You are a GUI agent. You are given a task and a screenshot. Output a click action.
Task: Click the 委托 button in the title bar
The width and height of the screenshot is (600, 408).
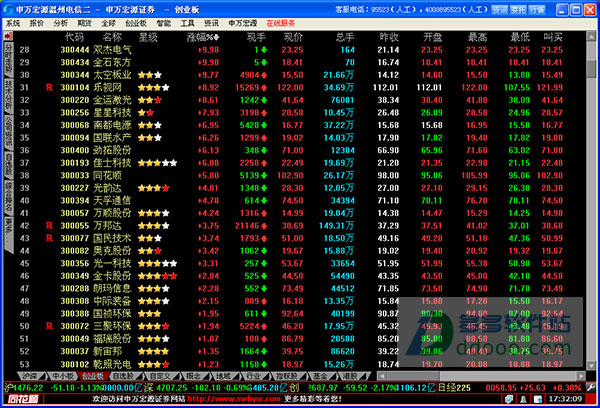click(x=518, y=10)
